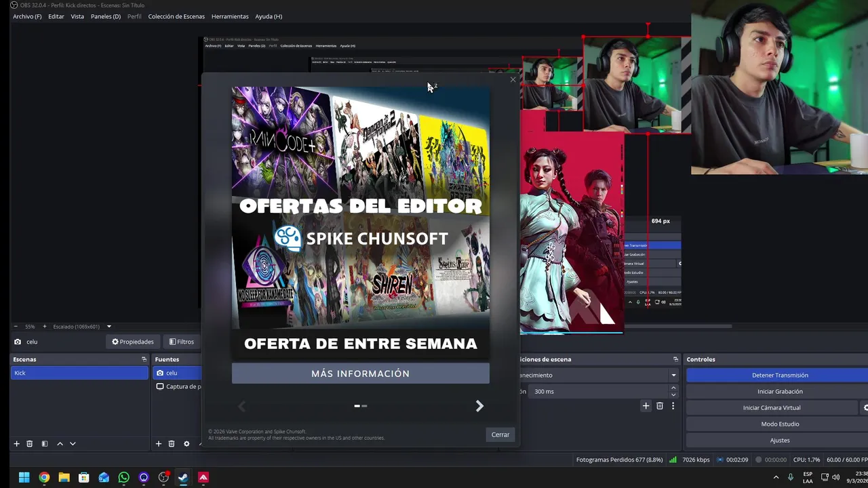Remove transition with trash icon
The height and width of the screenshot is (488, 868).
pyautogui.click(x=660, y=406)
